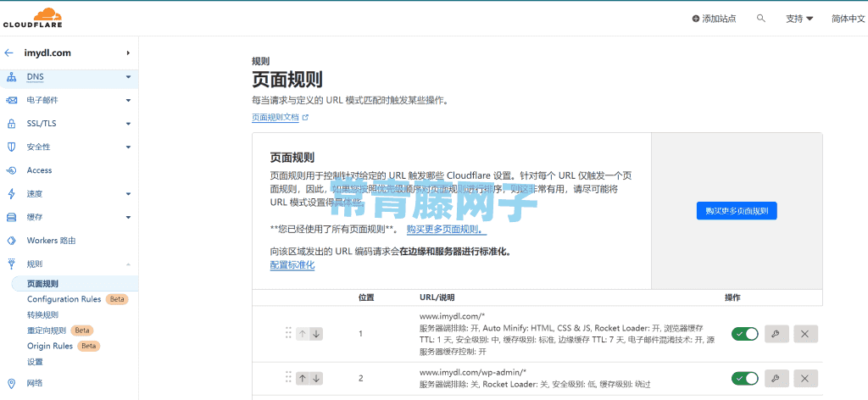This screenshot has height=400, width=868.
Task: Click the rules funnel icon
Action: point(11,264)
